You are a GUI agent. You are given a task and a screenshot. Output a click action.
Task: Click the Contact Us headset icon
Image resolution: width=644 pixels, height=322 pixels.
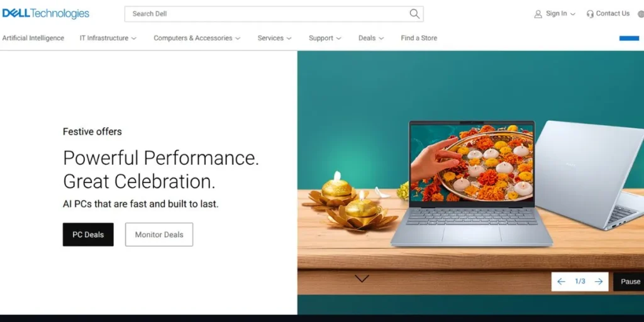click(x=590, y=14)
